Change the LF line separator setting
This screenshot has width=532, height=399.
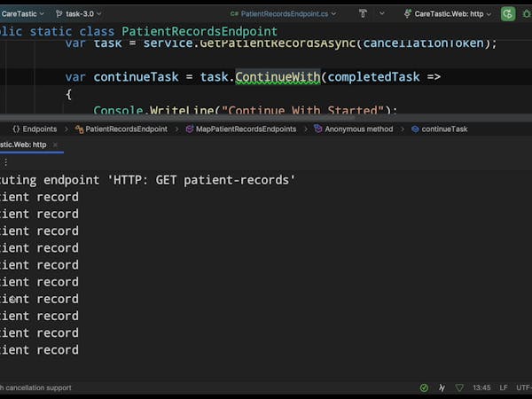[504, 387]
